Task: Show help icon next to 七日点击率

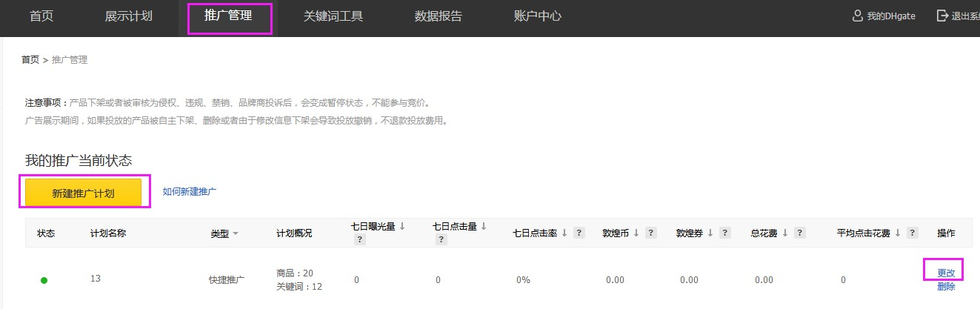Action: coord(579,233)
